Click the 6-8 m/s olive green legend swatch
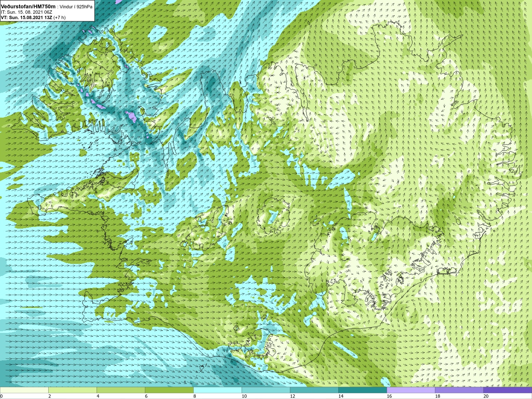The height and width of the screenshot is (399, 532). pos(169,390)
